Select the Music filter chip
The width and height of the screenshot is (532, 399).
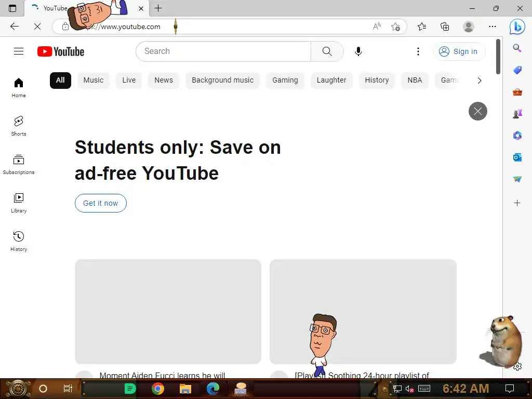94,81
